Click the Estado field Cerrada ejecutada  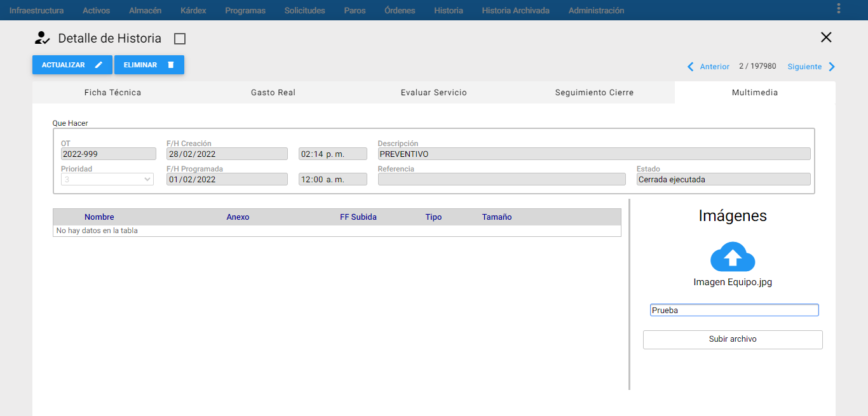724,179
